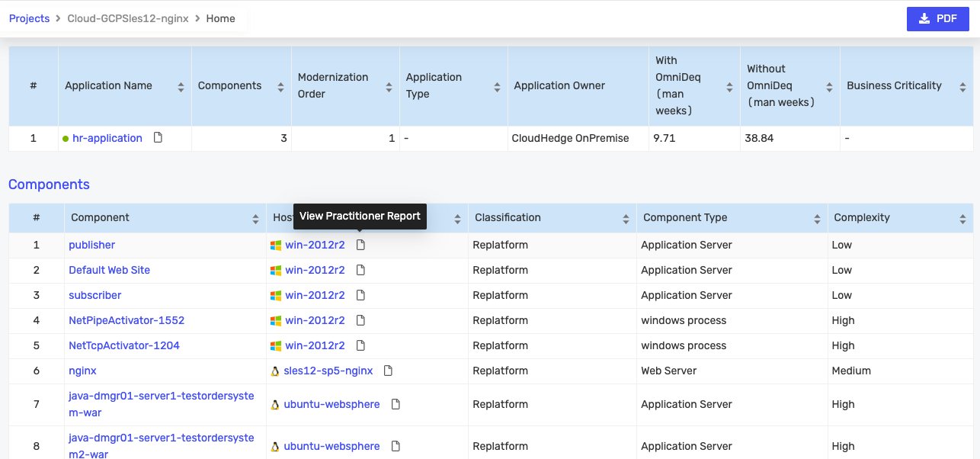Screen dimensions: 980x459
Task: Open practitioner report icon for publisher row
Action: click(361, 245)
